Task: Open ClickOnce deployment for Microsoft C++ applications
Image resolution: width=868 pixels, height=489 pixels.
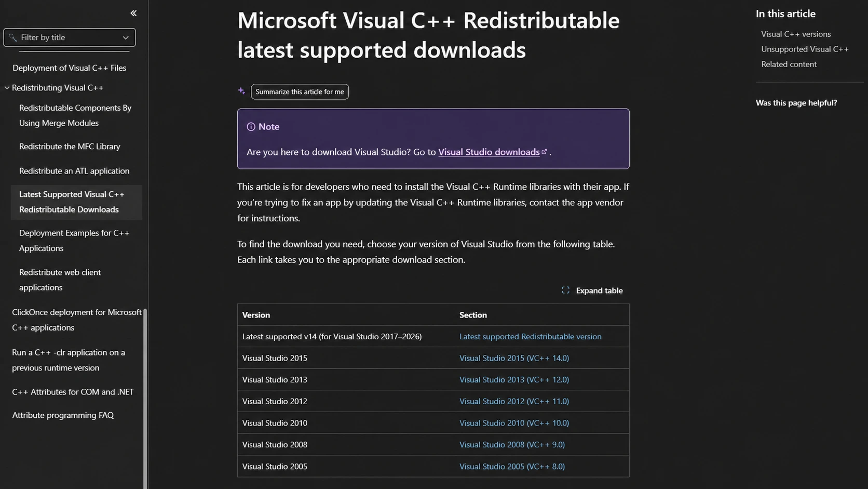Action: 76,320
